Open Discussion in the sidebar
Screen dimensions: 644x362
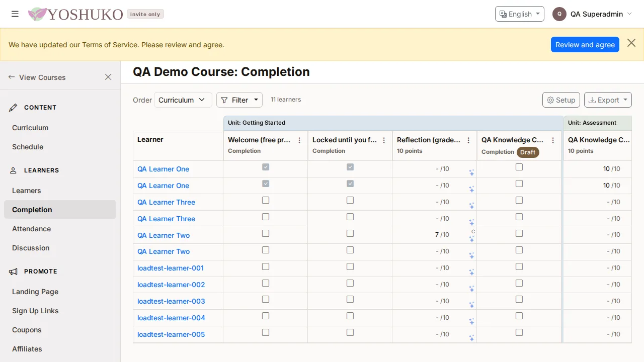[31, 248]
